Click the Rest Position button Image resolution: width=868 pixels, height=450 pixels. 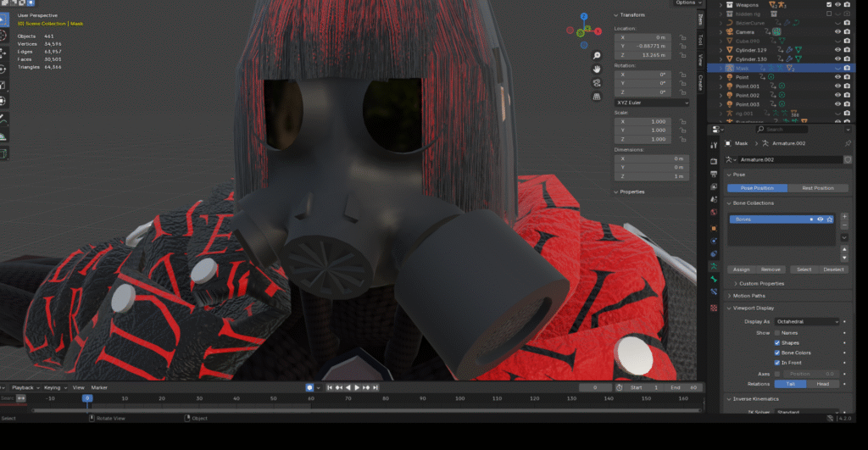(817, 188)
